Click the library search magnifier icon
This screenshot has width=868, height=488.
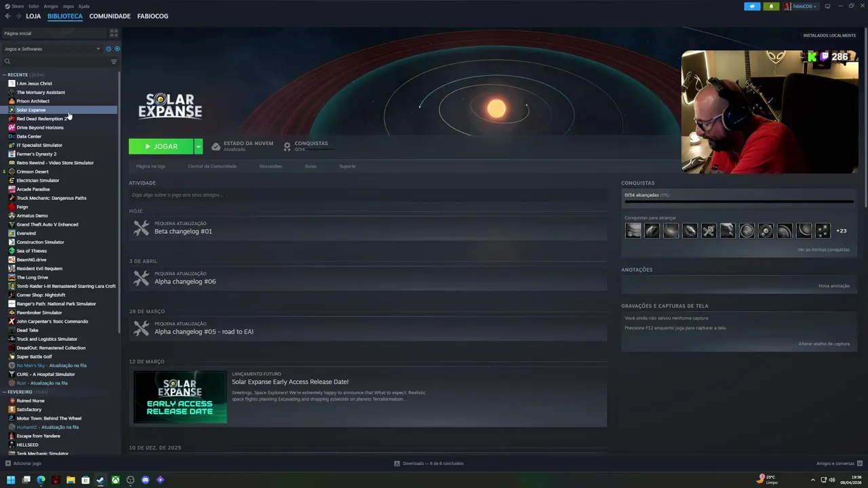coord(7,62)
